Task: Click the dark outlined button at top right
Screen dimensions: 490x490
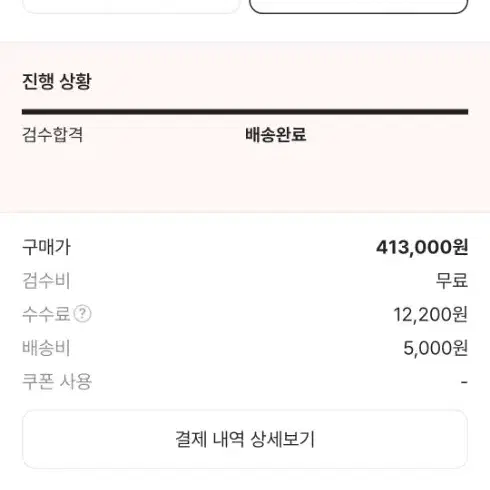Action: point(359,6)
